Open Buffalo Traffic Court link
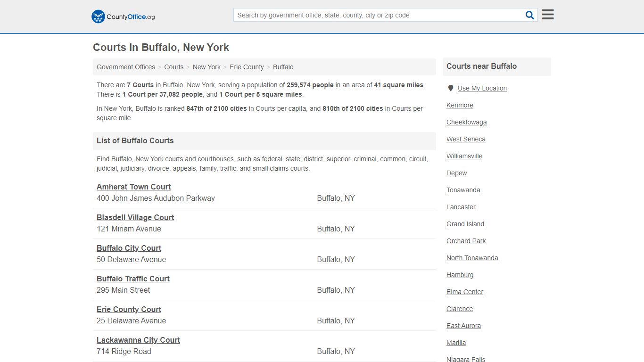 coord(133,279)
